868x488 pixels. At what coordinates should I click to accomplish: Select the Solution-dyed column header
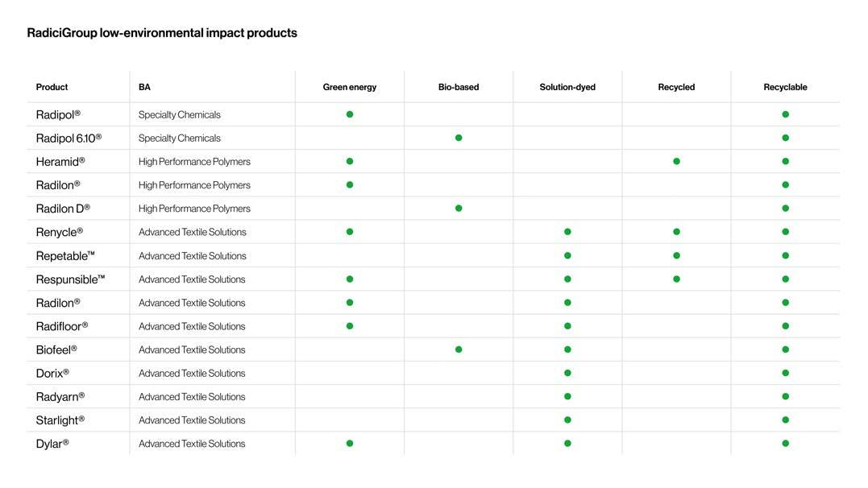(x=567, y=87)
